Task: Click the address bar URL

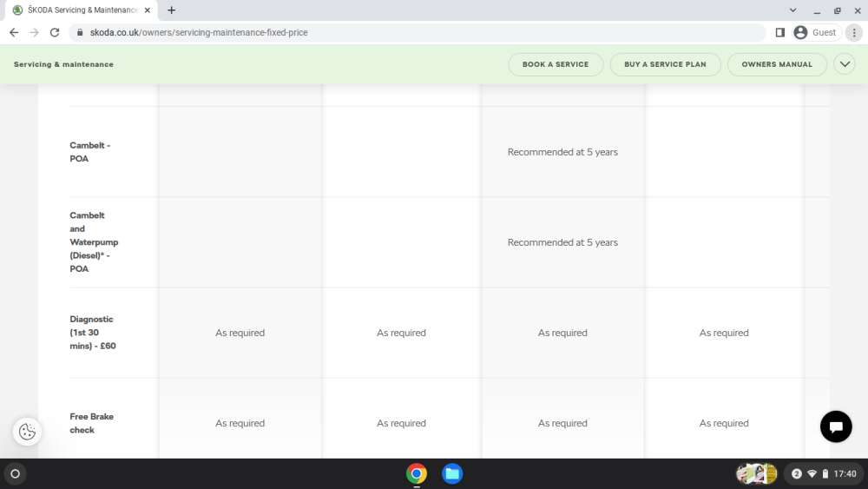Action: click(x=199, y=33)
